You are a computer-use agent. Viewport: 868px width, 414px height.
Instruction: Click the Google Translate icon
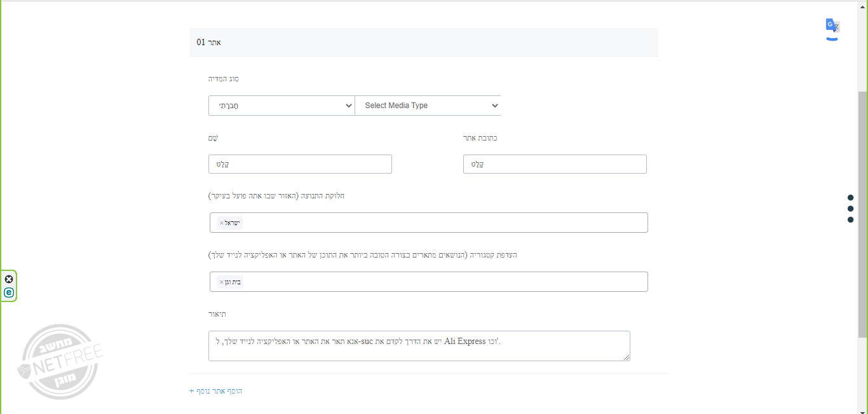(x=832, y=27)
